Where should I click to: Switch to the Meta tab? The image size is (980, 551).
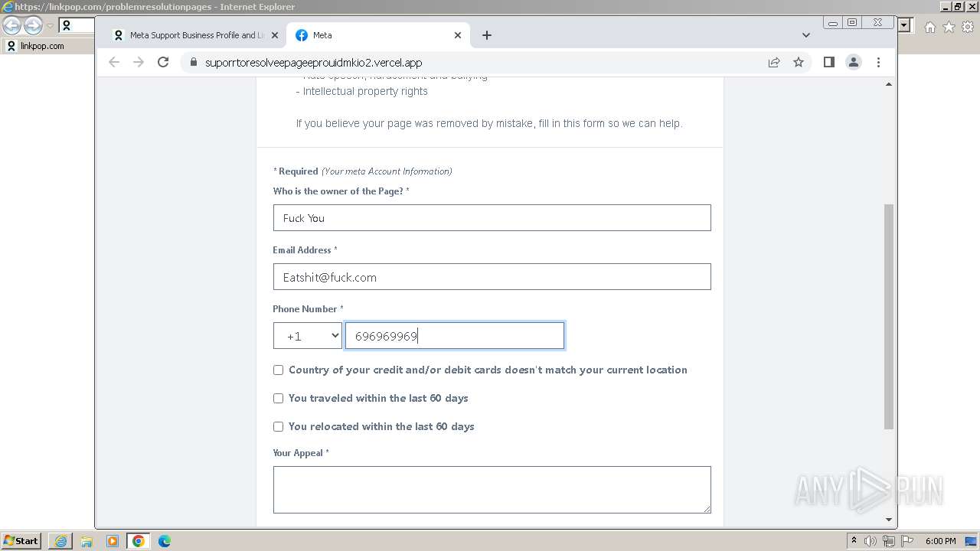coord(378,35)
